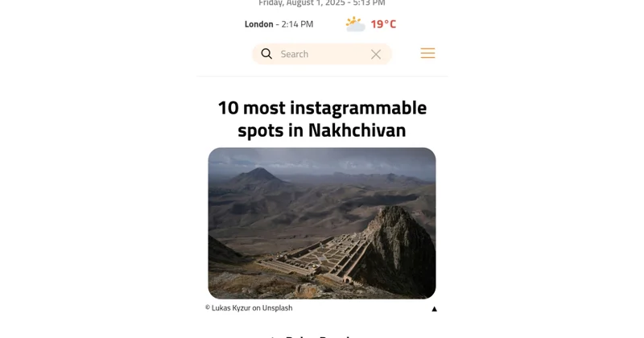Focus the Search text field
644x338 pixels.
[323, 54]
